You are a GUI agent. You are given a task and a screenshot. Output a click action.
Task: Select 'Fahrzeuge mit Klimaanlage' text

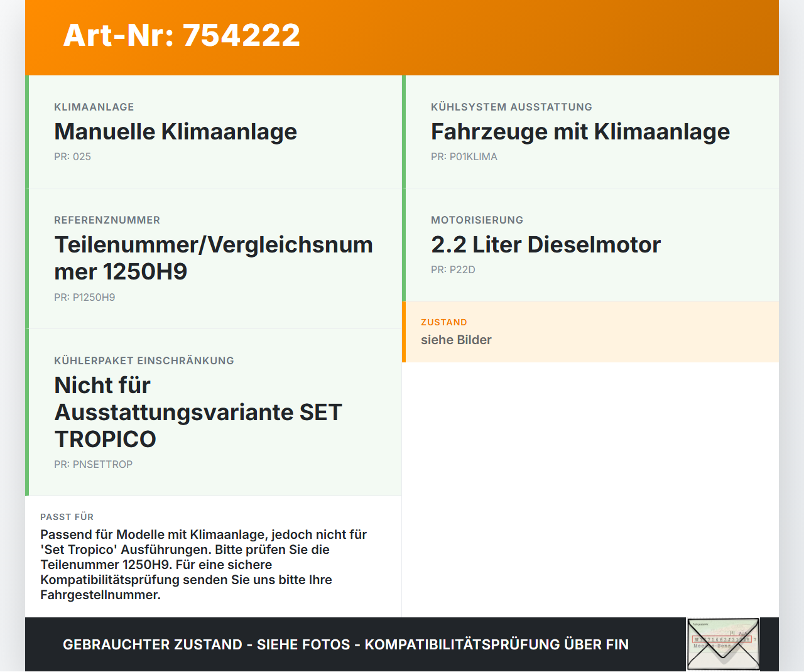[580, 131]
